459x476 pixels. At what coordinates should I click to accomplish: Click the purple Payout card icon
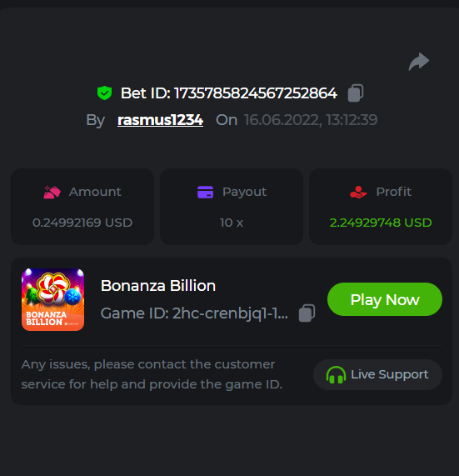click(x=206, y=193)
